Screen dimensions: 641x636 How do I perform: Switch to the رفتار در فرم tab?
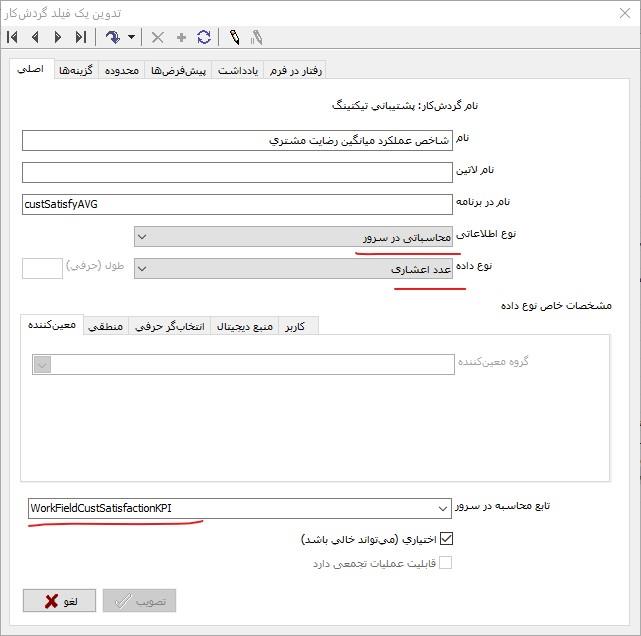click(296, 70)
